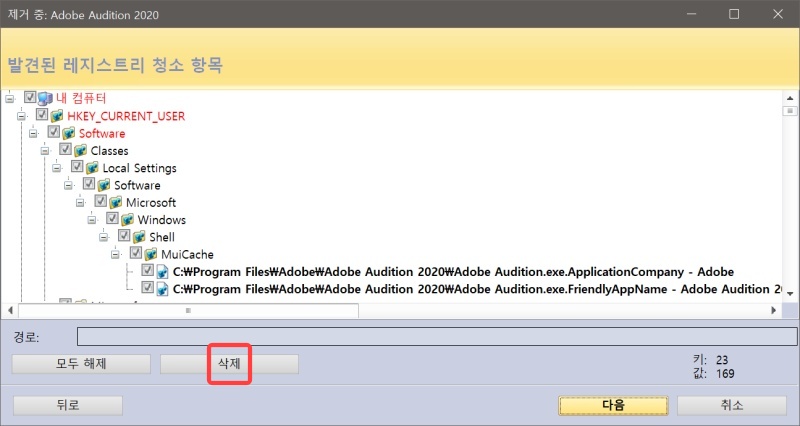Collapse the Shell node
This screenshot has height=426, width=800.
pos(104,238)
